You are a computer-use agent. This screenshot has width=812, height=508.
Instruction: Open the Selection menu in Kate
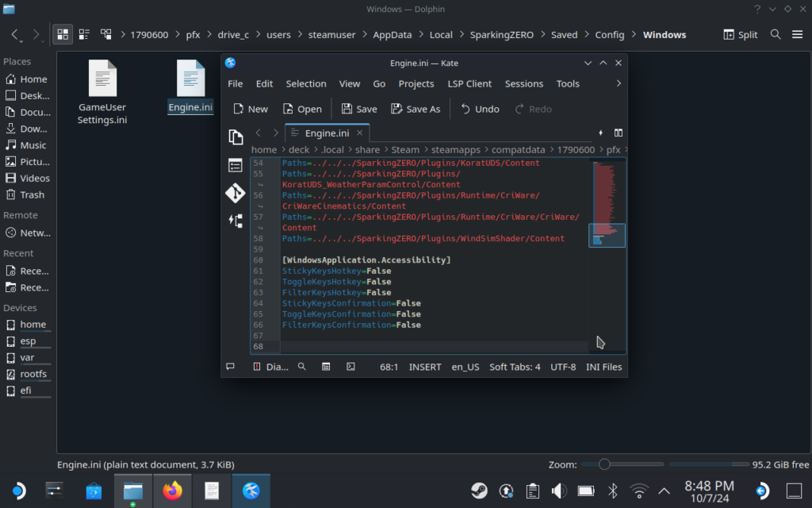(306, 83)
